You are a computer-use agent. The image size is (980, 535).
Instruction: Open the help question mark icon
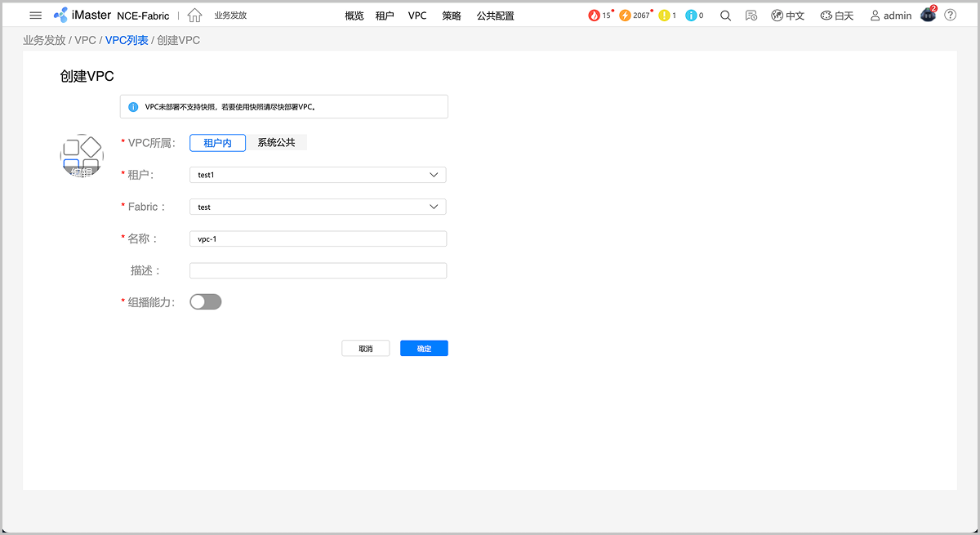pyautogui.click(x=950, y=16)
